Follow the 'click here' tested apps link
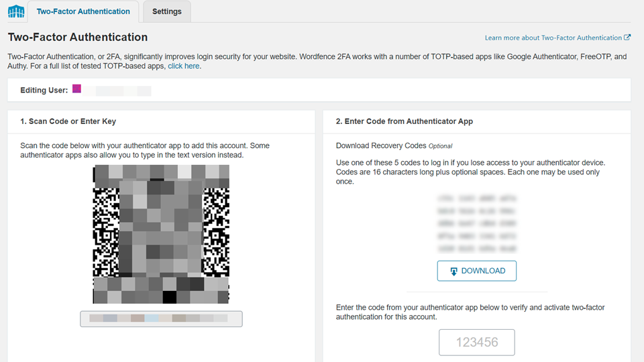Viewport: 644px width, 362px height. [x=183, y=66]
